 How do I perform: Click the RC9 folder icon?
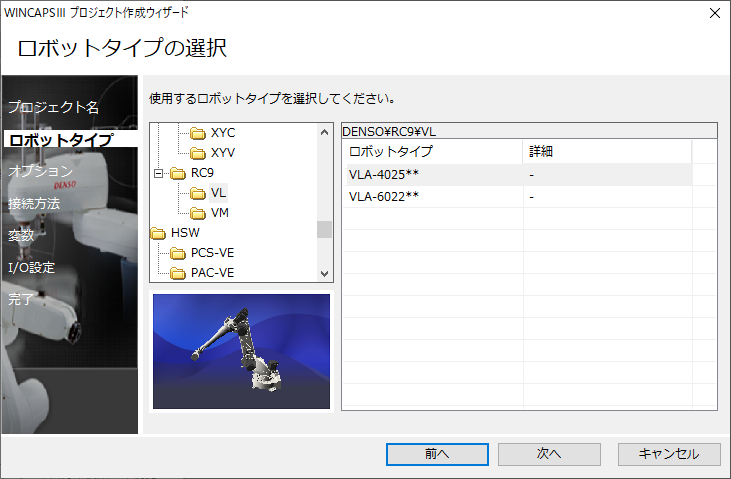click(x=177, y=173)
